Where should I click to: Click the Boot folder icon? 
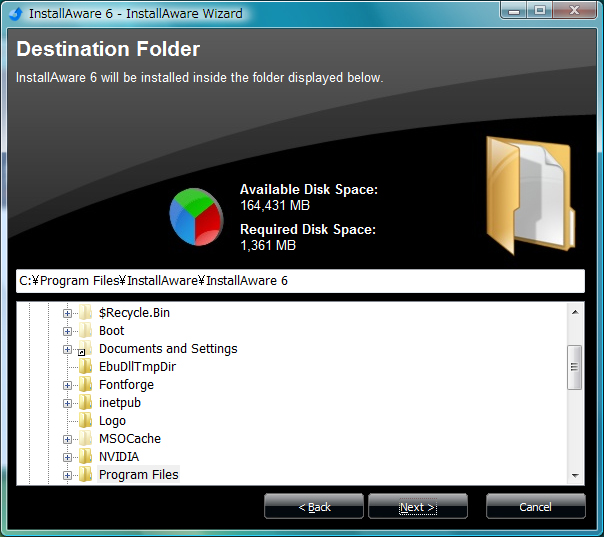pos(86,331)
